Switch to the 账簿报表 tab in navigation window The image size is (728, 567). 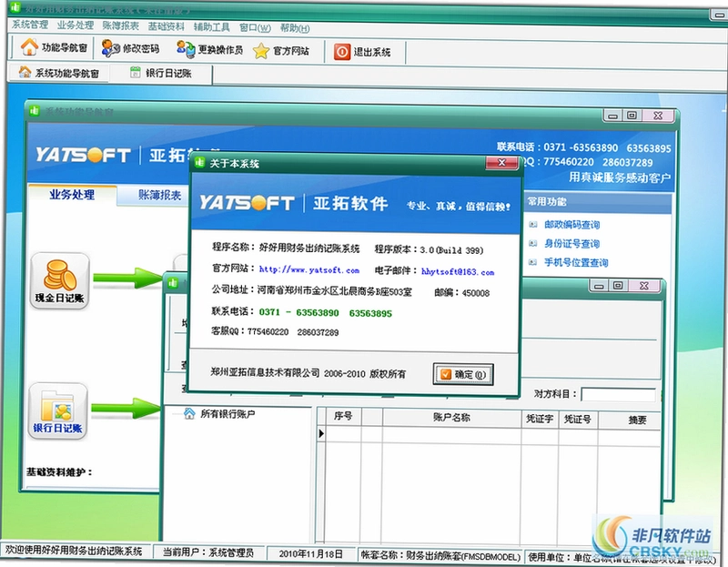pyautogui.click(x=160, y=195)
